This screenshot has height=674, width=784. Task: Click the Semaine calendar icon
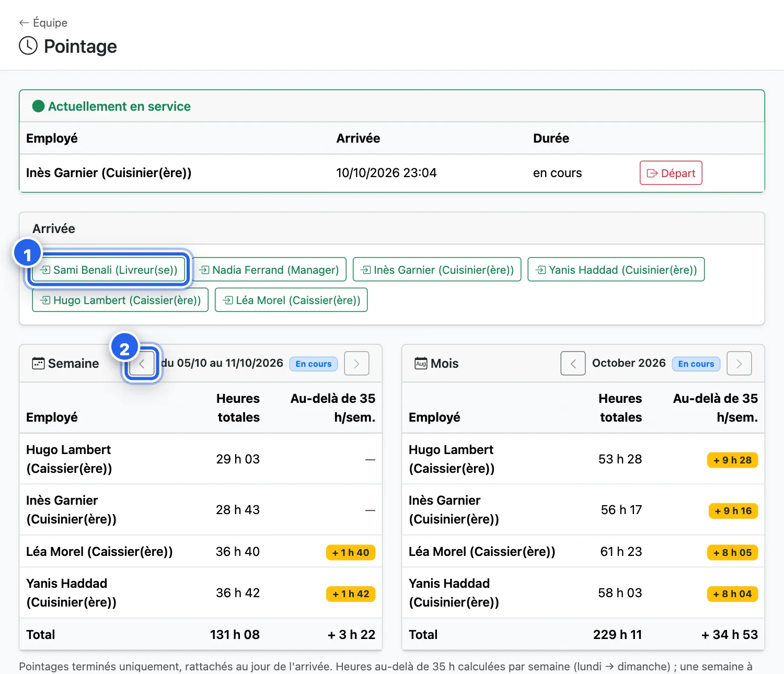(38, 363)
